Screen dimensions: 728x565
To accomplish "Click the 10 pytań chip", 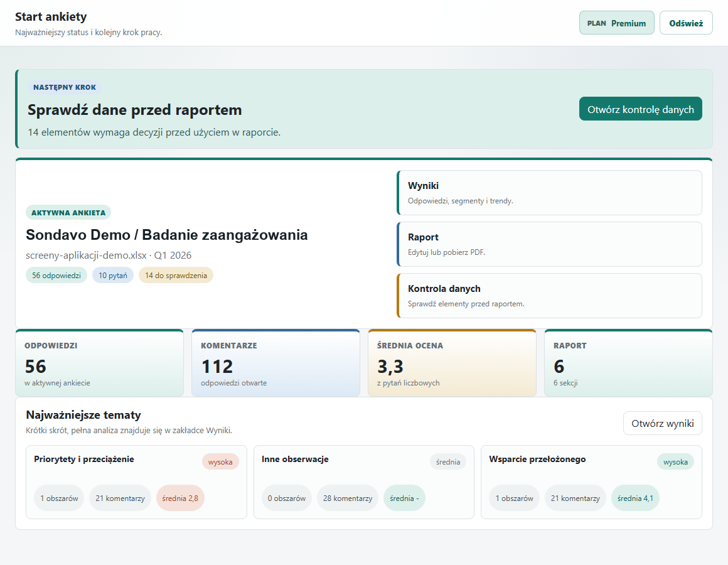I will click(x=113, y=276).
